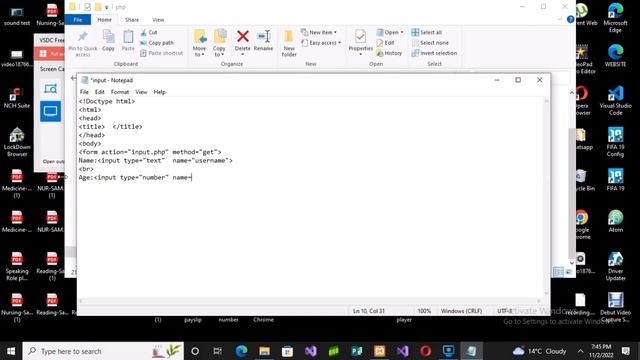This screenshot has height=360, width=640.
Task: Open Debut Video Capture desktop icon
Action: point(615,307)
